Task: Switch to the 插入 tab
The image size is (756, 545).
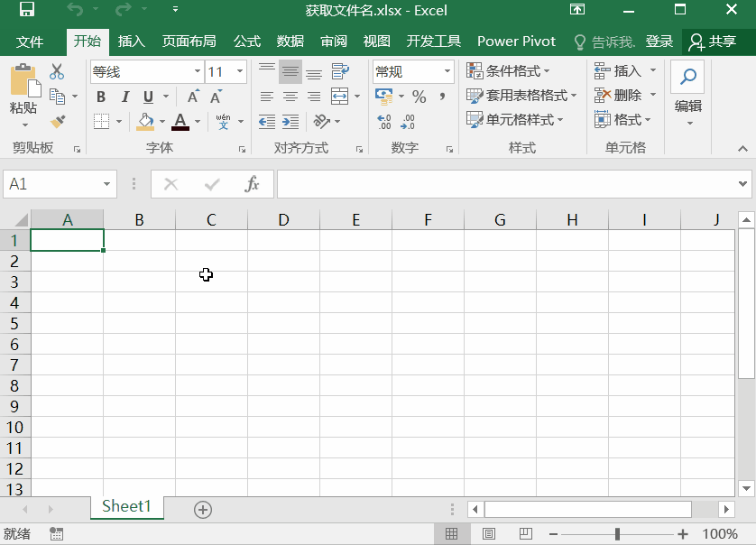Action: tap(131, 42)
